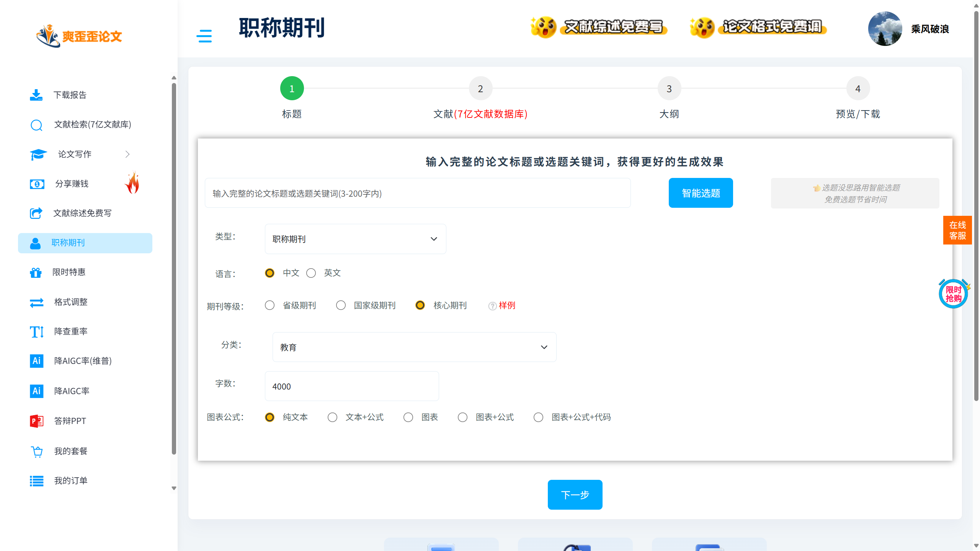Click the hamburger menu icon
The image size is (980, 551).
(x=204, y=36)
